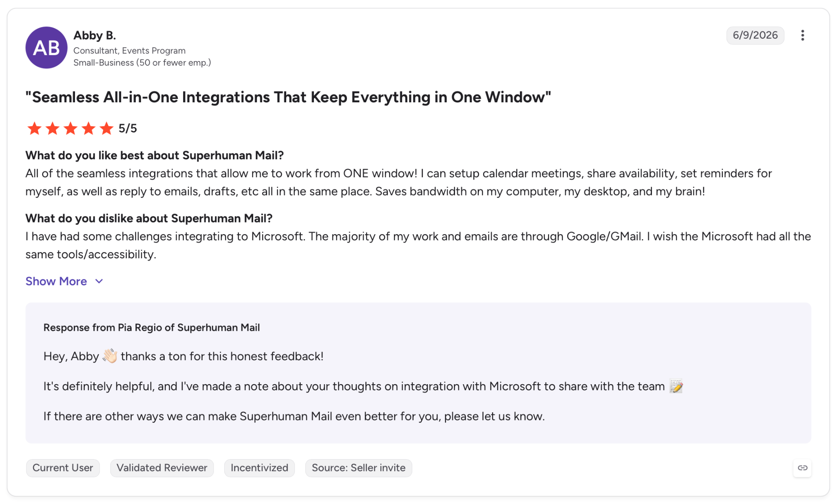Select the Validated Reviewer badge
The image size is (835, 504).
(162, 468)
